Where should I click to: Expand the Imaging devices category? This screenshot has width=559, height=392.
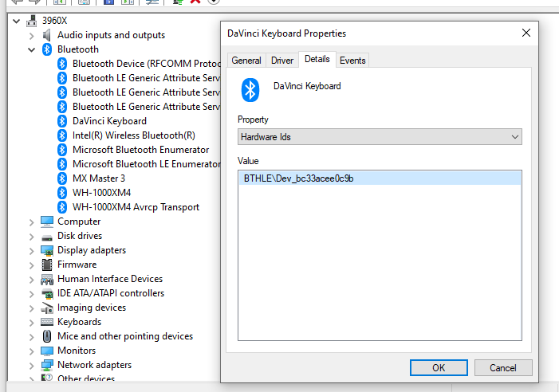pyautogui.click(x=31, y=308)
